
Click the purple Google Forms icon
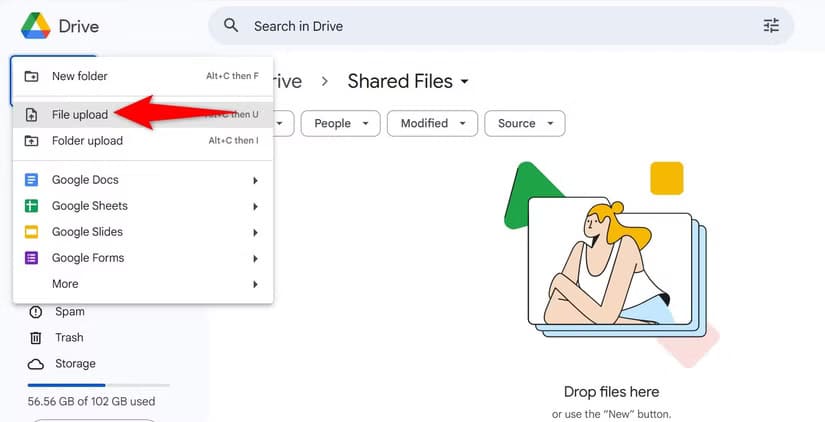32,258
